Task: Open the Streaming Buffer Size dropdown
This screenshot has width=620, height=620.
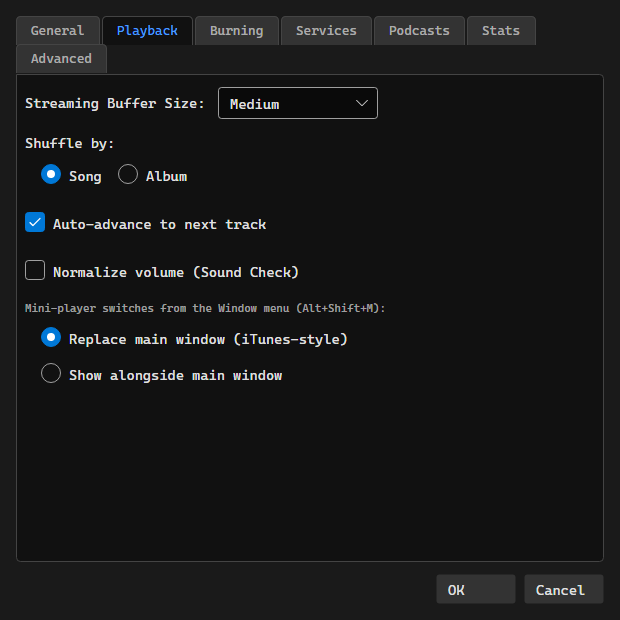Action: pos(298,103)
